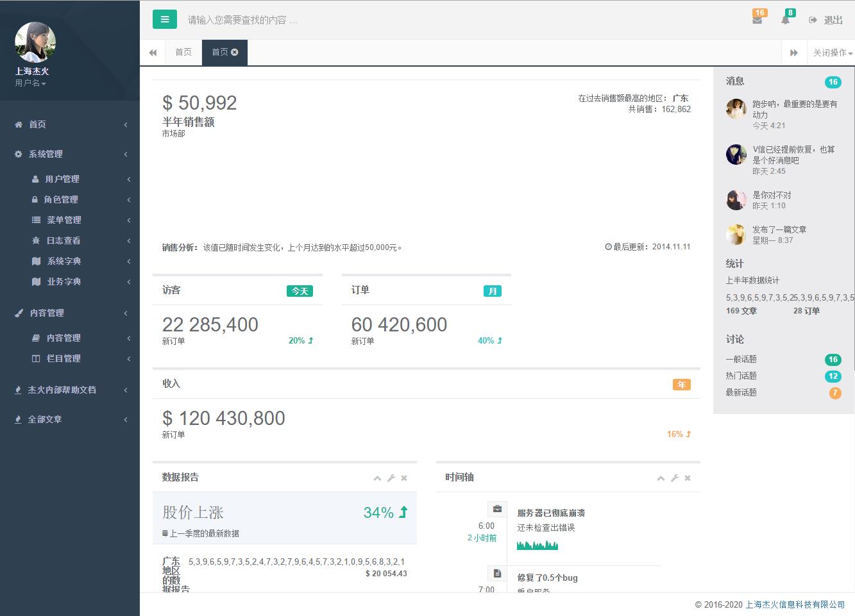
Task: Collapse the 系统管理 menu arrow
Action: [x=126, y=154]
